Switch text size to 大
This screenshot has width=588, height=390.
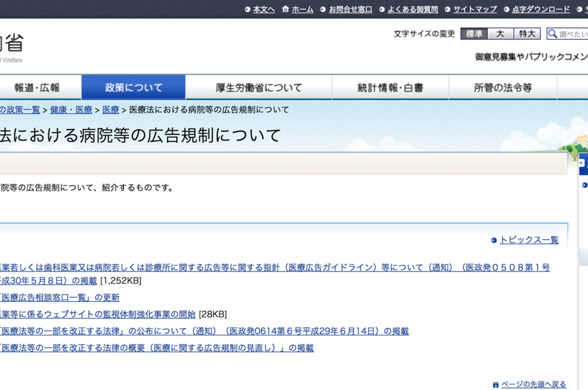tap(500, 34)
